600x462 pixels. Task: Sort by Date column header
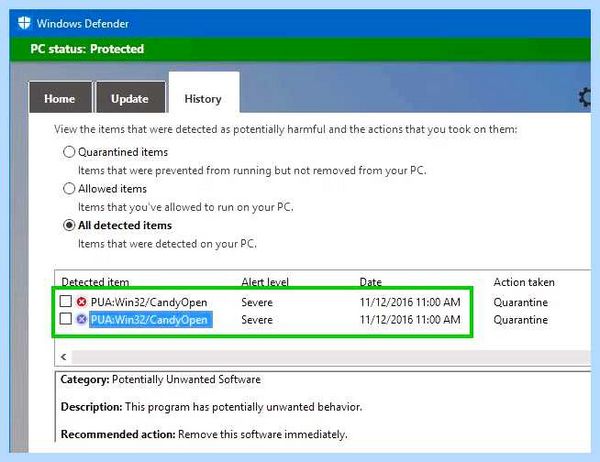click(x=370, y=282)
